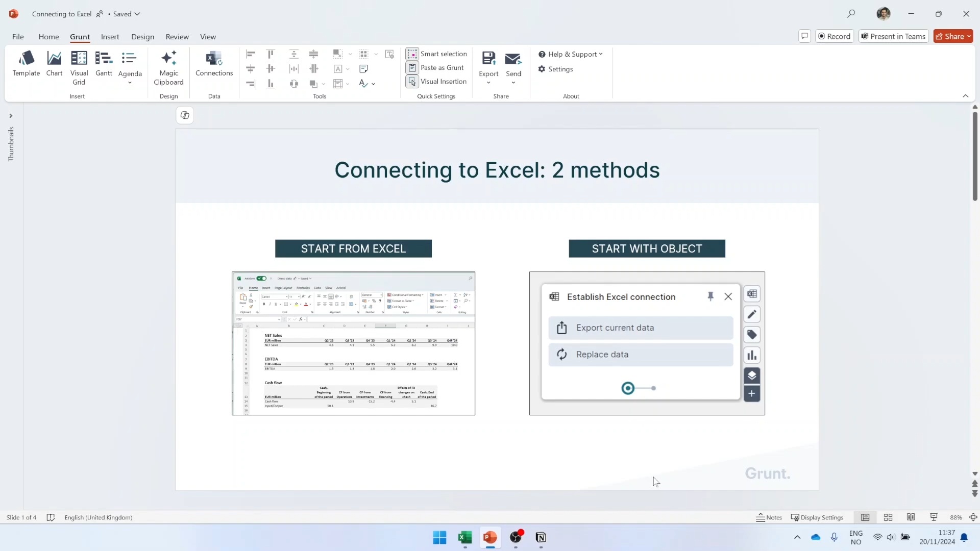Viewport: 980px width, 551px height.
Task: Open the Windows Start menu
Action: point(439,537)
